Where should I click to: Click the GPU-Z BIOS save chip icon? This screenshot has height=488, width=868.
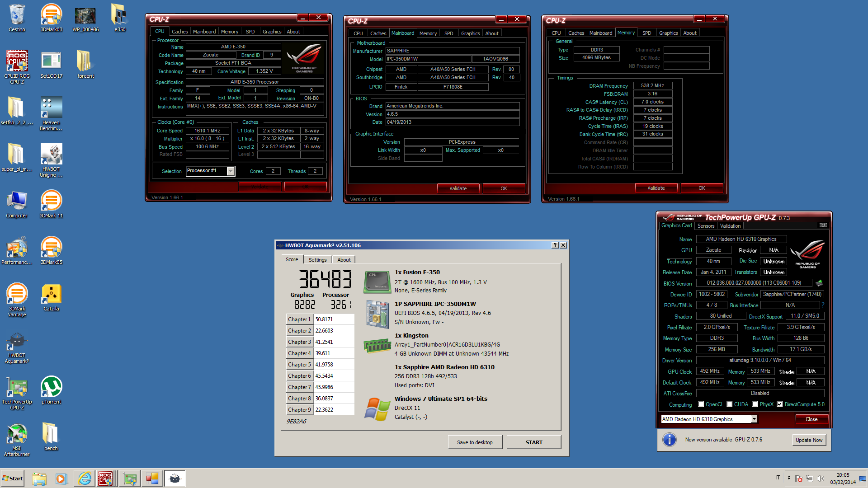tap(819, 283)
